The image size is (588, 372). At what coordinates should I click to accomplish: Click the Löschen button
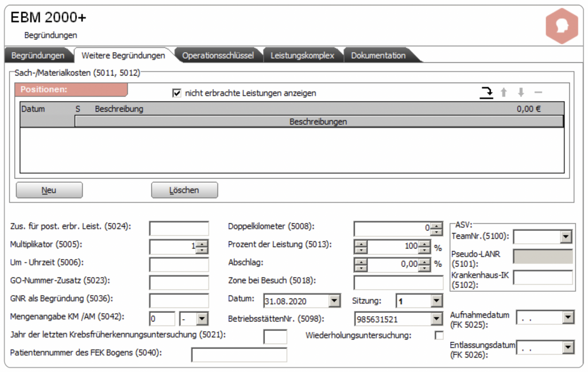click(184, 190)
